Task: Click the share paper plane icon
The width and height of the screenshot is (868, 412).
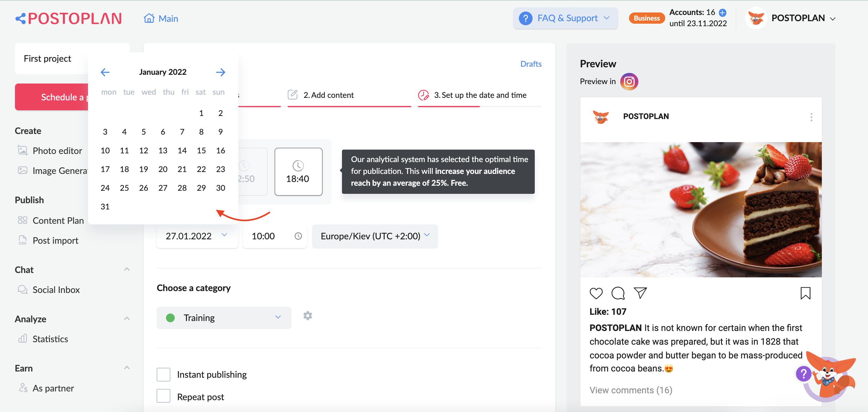Action: point(640,293)
